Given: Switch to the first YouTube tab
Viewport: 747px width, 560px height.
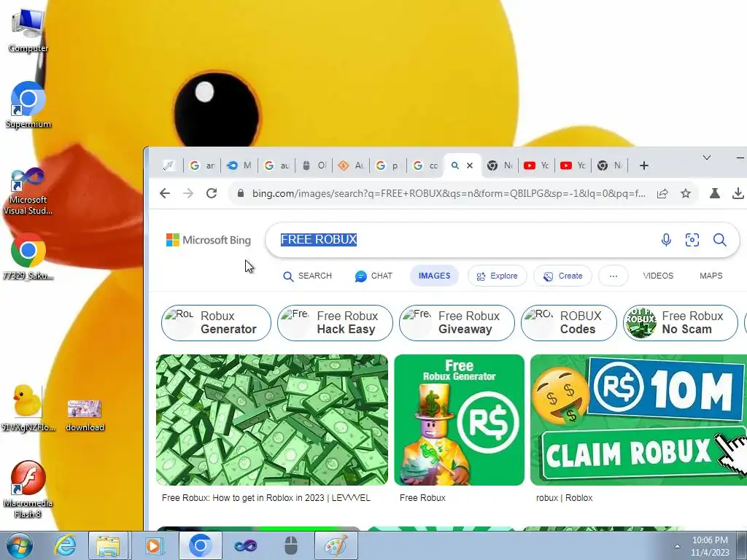Looking at the screenshot, I should 537,166.
